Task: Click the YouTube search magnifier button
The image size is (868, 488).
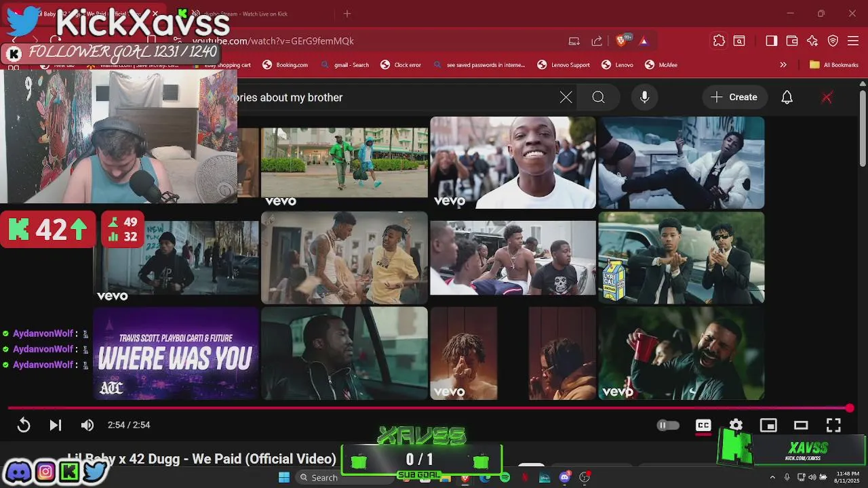Action: [x=598, y=98]
